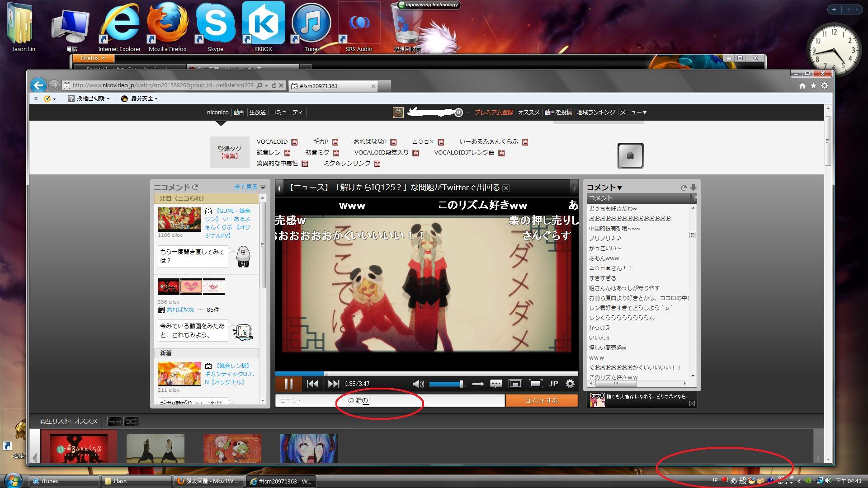The image size is (868, 488).
Task: Refresh the comment list
Action: [683, 188]
